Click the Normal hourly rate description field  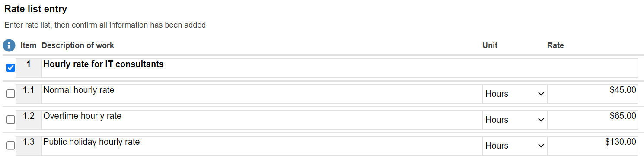262,94
